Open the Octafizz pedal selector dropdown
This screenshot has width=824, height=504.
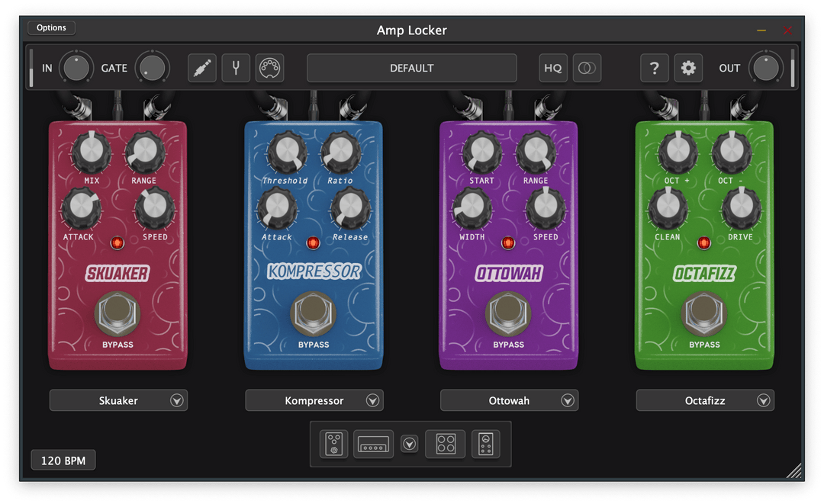pyautogui.click(x=763, y=400)
